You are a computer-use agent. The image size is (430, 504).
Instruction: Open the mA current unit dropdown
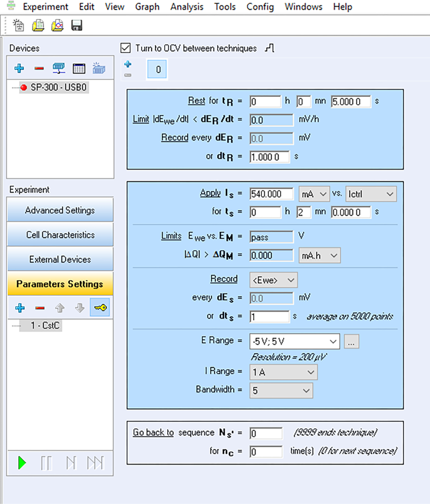coord(314,194)
